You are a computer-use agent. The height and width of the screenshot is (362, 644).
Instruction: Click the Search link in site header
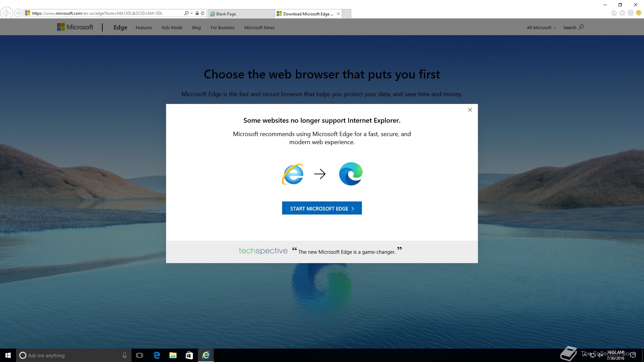[x=574, y=27]
